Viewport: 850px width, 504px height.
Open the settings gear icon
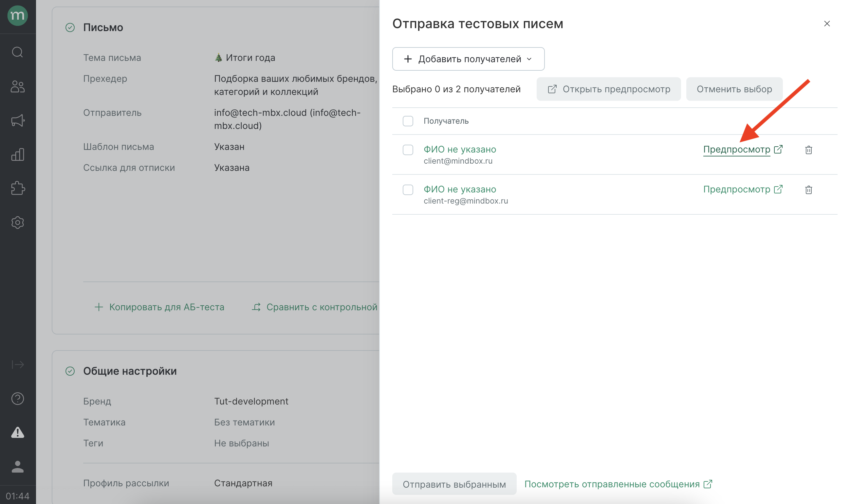coord(18,223)
